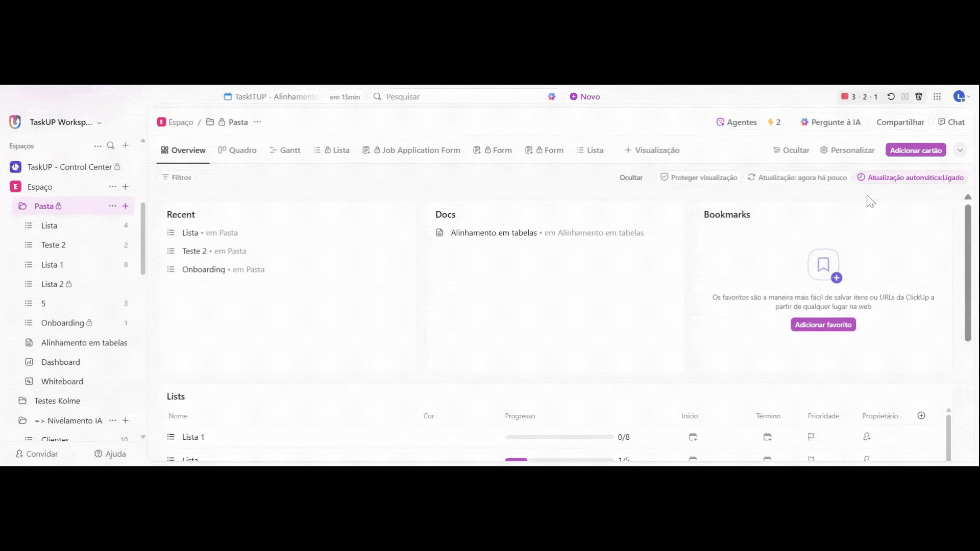The width and height of the screenshot is (980, 551).
Task: Open dropdown arrow beside Adicionar cartão
Action: tap(960, 151)
